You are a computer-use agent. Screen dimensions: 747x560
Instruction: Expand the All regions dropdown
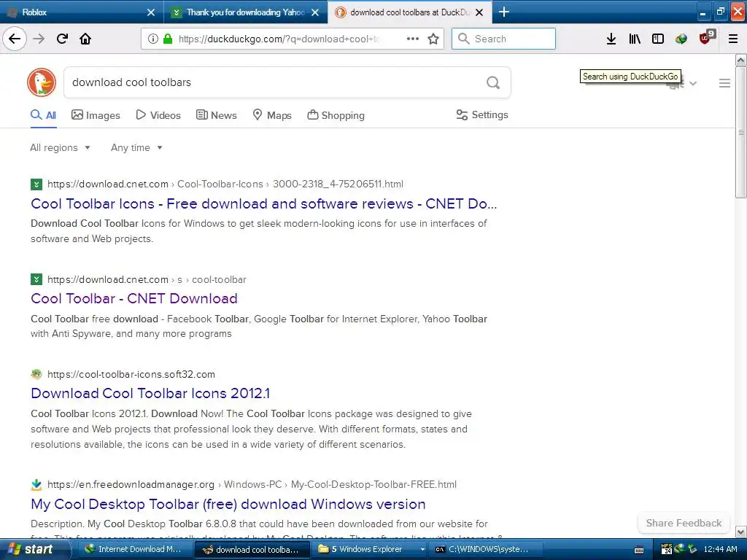click(60, 147)
